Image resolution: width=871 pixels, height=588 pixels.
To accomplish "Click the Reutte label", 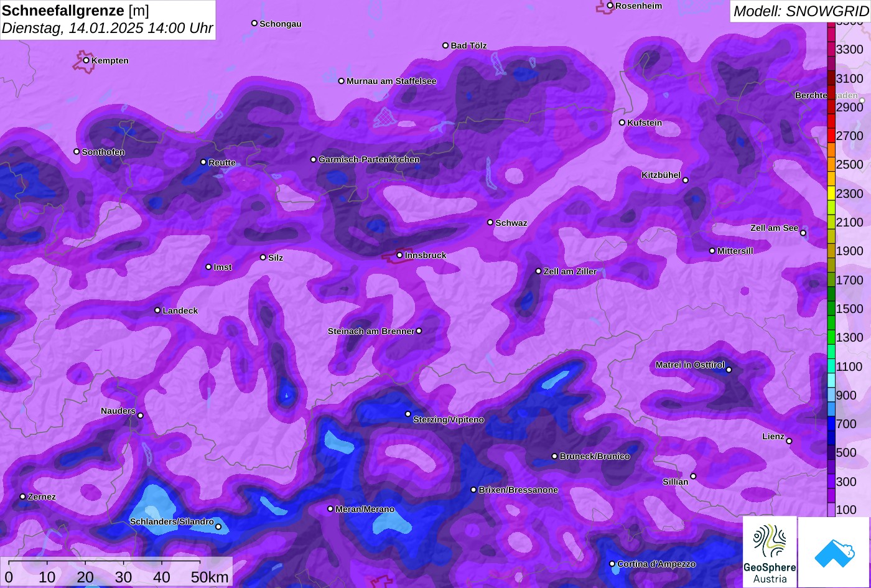I will pos(221,163).
